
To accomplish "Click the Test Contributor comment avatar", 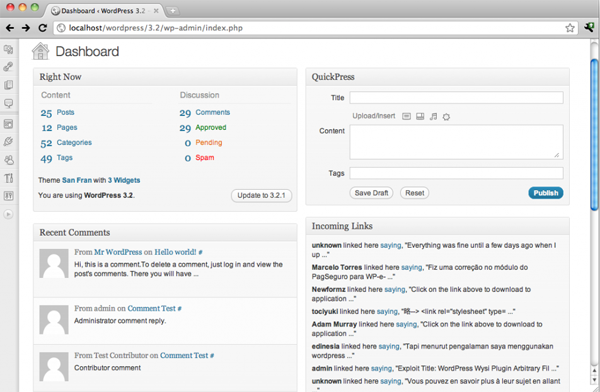I will coord(54,367).
